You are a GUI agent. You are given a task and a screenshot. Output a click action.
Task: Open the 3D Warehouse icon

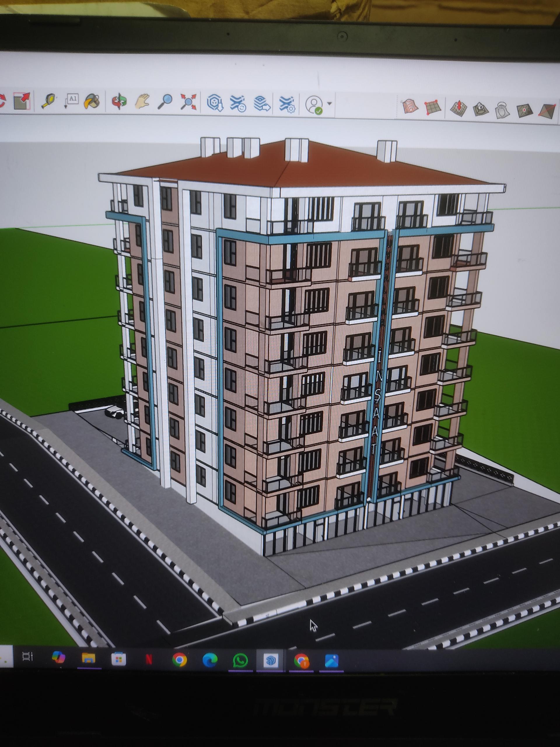click(x=215, y=103)
